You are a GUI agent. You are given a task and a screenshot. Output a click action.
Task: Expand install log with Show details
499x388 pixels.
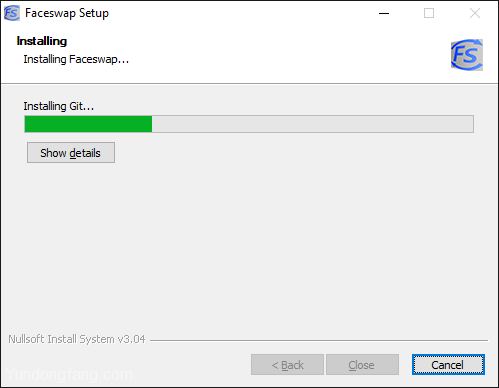tap(71, 153)
